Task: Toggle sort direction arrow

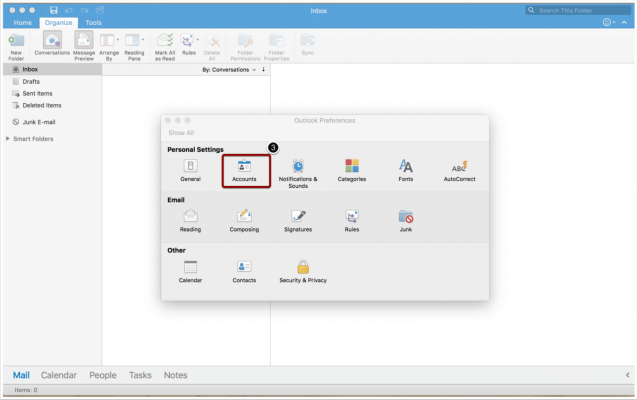Action: (x=263, y=69)
